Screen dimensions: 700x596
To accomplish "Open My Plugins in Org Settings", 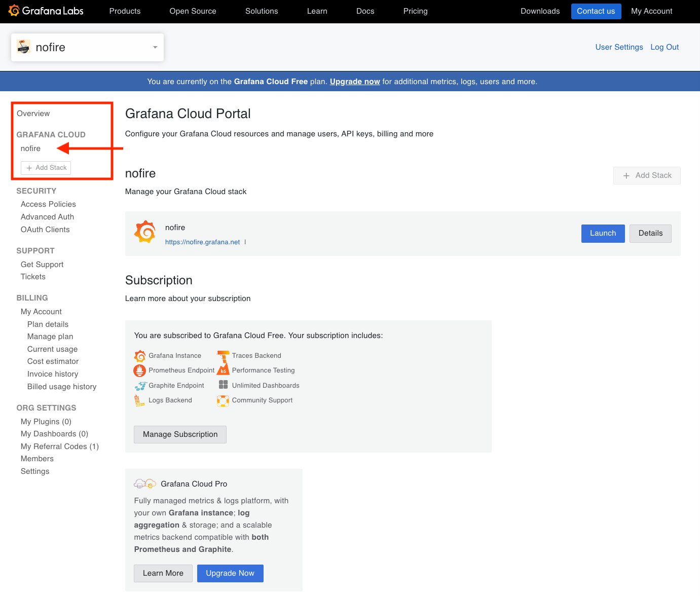I will coord(46,422).
